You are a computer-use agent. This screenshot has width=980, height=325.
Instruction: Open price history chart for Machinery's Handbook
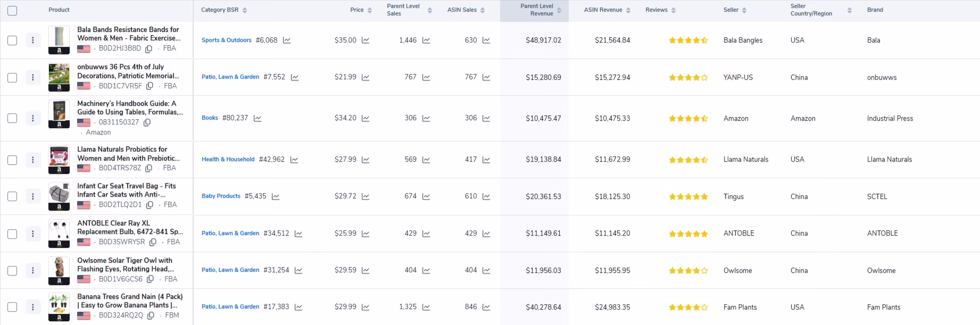pos(366,119)
